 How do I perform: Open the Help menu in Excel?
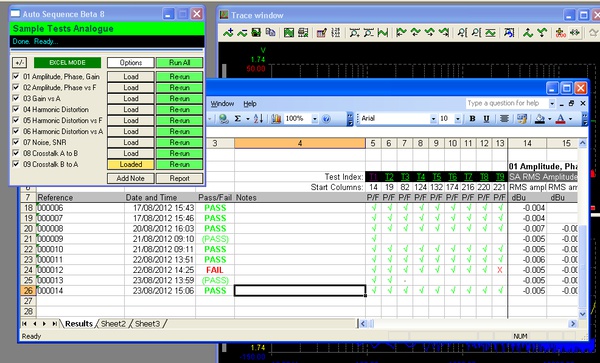point(250,104)
